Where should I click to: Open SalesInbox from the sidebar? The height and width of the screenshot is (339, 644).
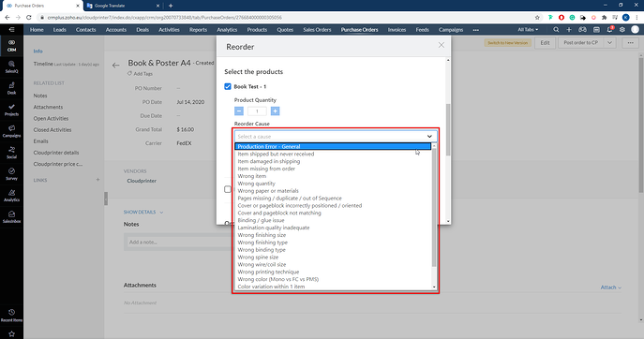point(11,216)
